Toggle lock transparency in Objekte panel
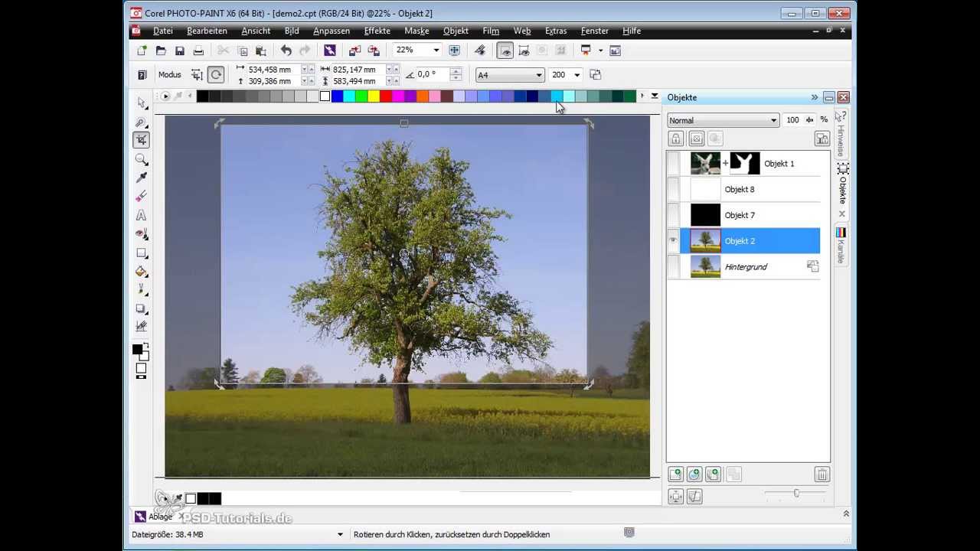Screen dimensions: 980x551 [x=676, y=139]
